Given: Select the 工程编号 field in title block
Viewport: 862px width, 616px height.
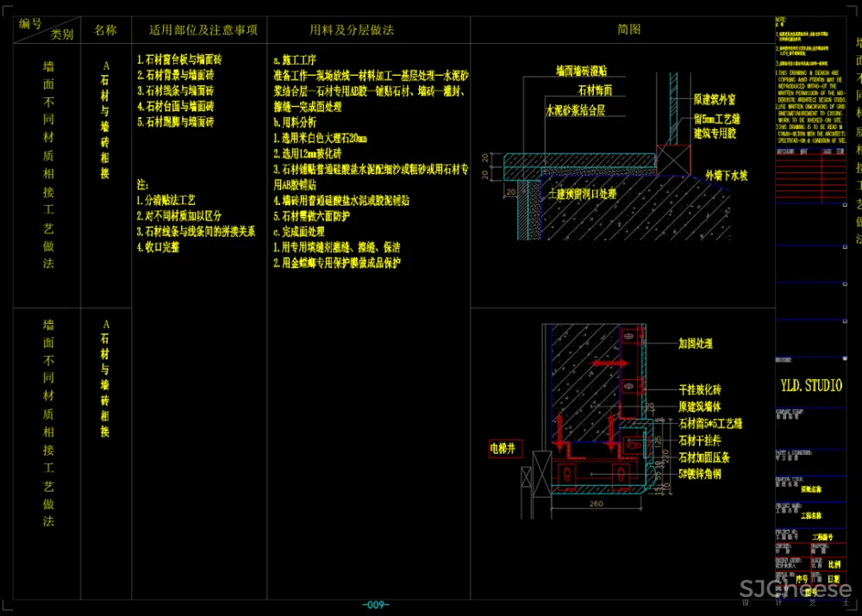Looking at the screenshot, I should [x=824, y=536].
